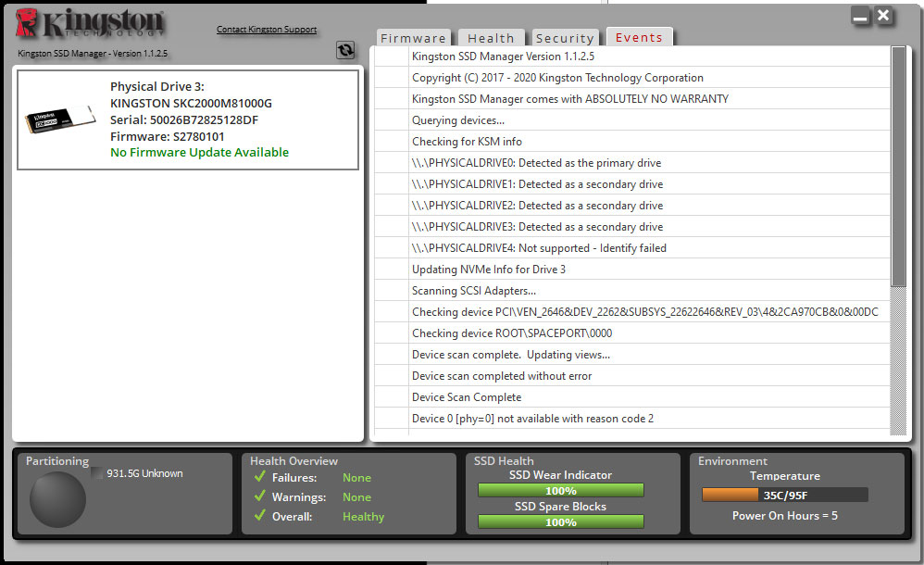Select the PHYSICALDRIVE0 primary drive event row
This screenshot has width=924, height=565.
point(632,162)
